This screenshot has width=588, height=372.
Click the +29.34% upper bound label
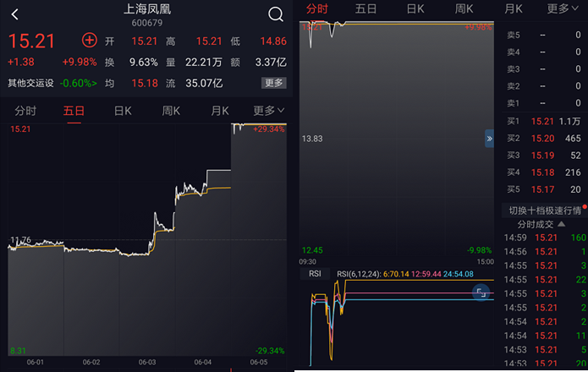(269, 129)
